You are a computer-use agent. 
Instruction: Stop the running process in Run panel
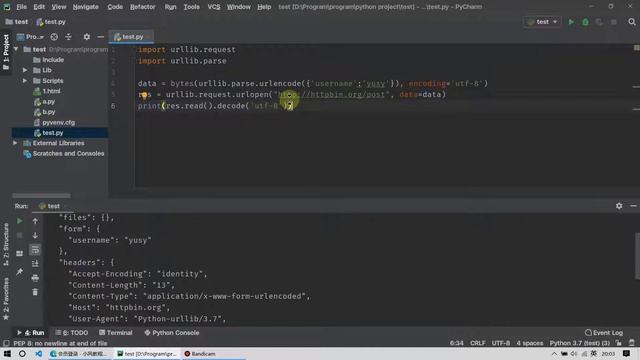tap(20, 236)
